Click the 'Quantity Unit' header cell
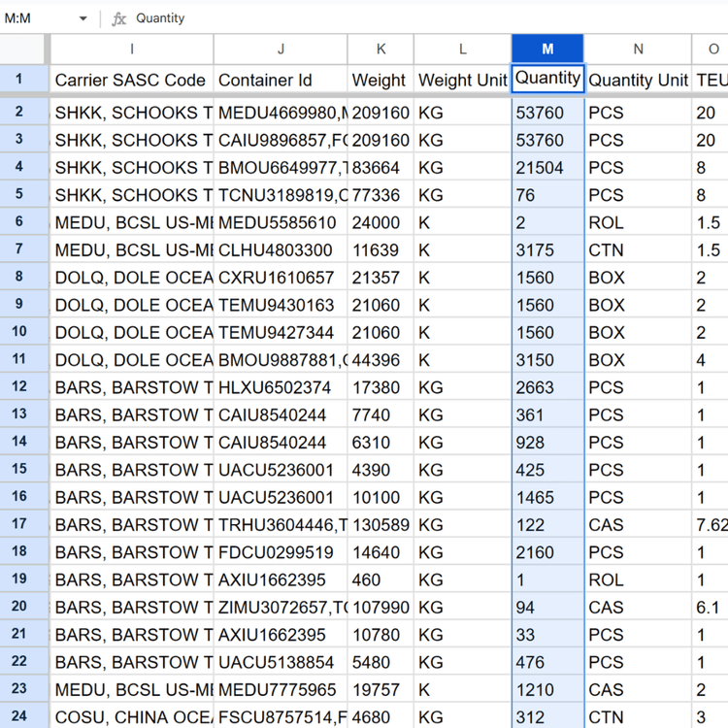This screenshot has width=728, height=728. tap(638, 80)
